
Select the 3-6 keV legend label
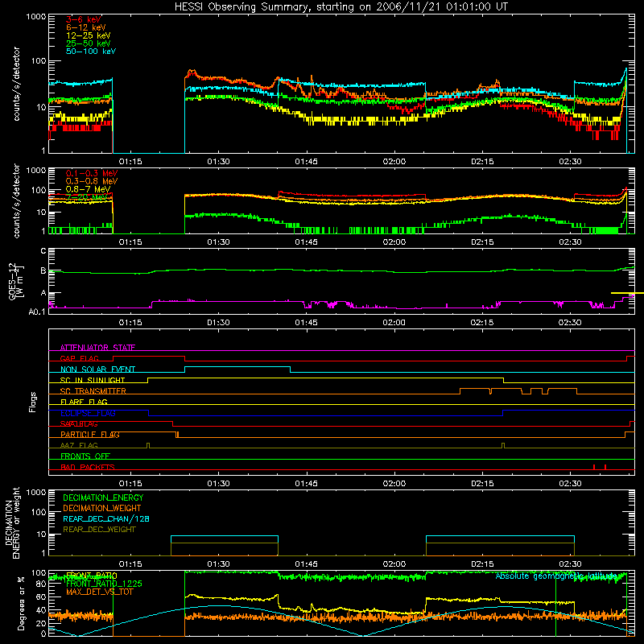(x=84, y=19)
